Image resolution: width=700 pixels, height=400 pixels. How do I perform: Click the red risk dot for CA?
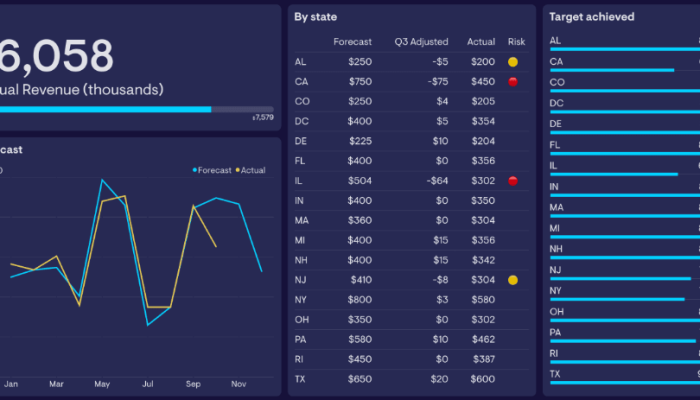tap(513, 82)
